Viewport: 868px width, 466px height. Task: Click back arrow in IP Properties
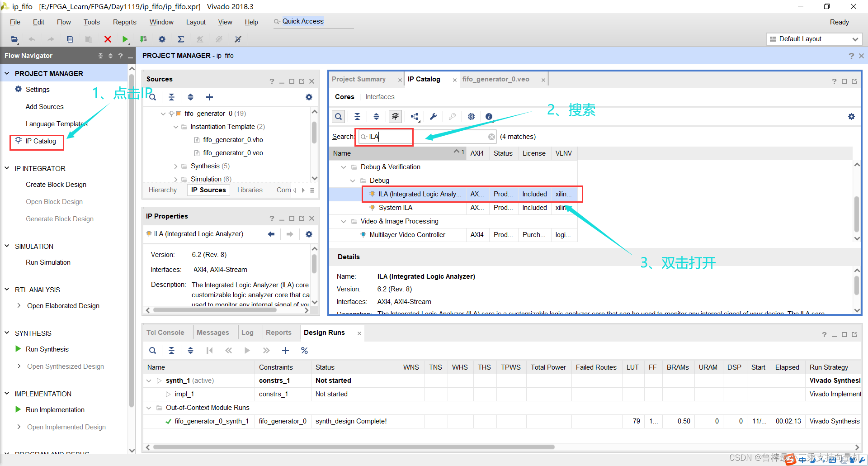[271, 234]
